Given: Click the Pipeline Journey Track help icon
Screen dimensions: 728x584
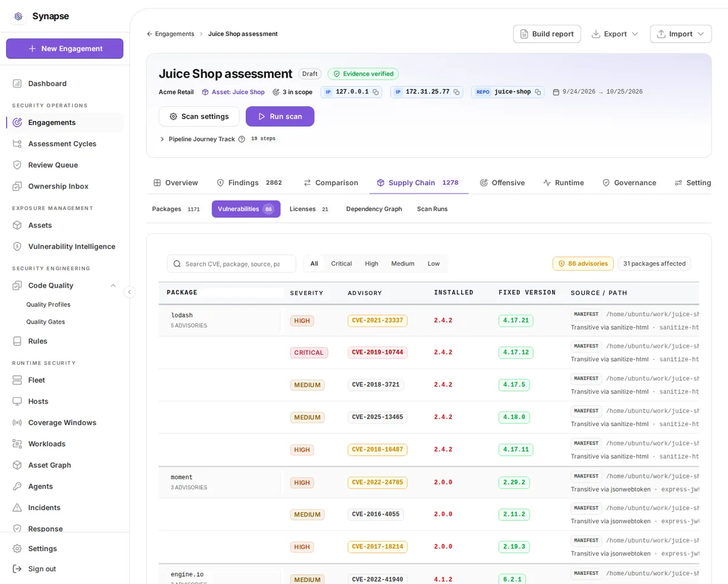Looking at the screenshot, I should click(x=241, y=139).
